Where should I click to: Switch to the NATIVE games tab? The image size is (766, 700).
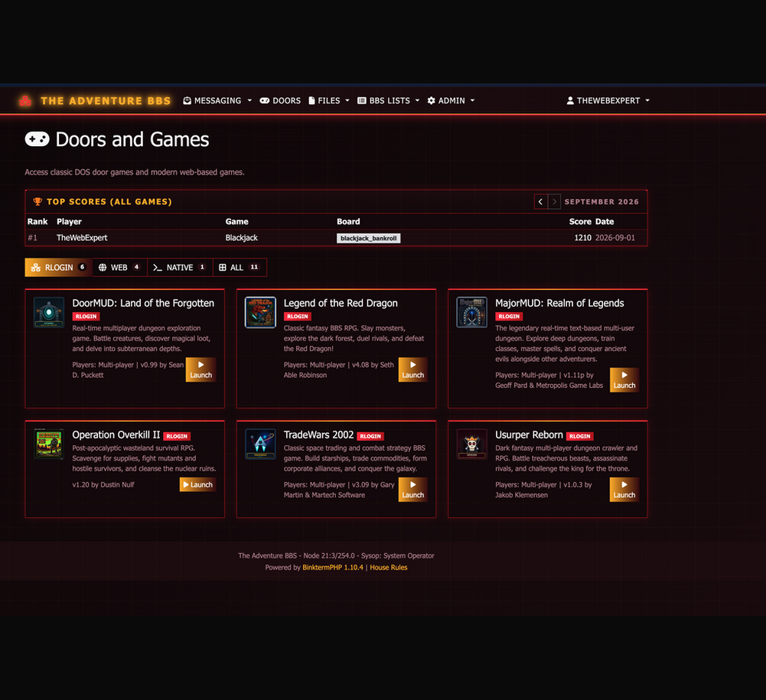point(179,267)
